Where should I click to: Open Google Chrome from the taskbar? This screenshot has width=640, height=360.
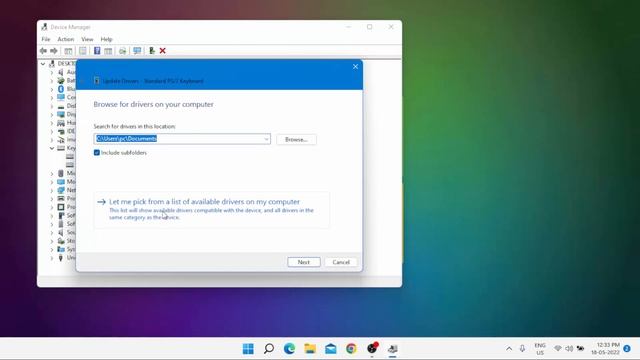coord(351,349)
